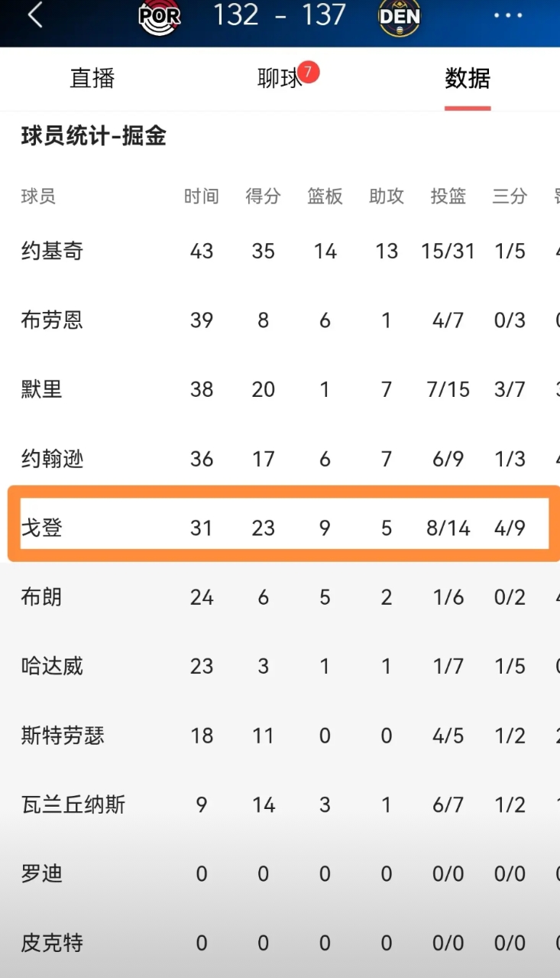
Task: Select the 数据 tab
Action: point(468,78)
